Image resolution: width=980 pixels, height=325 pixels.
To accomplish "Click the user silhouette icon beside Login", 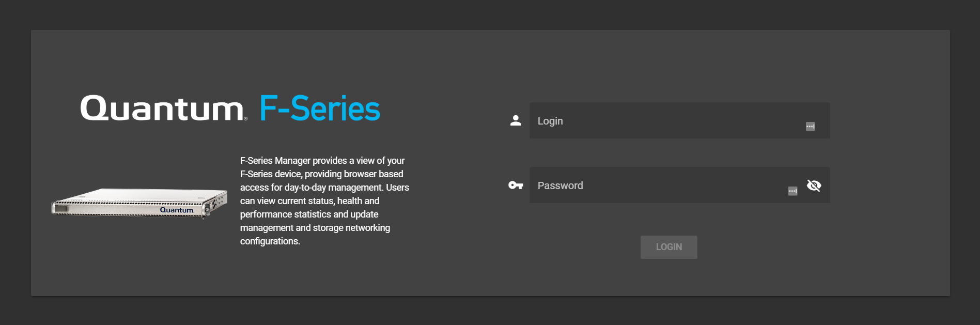I will click(x=516, y=120).
